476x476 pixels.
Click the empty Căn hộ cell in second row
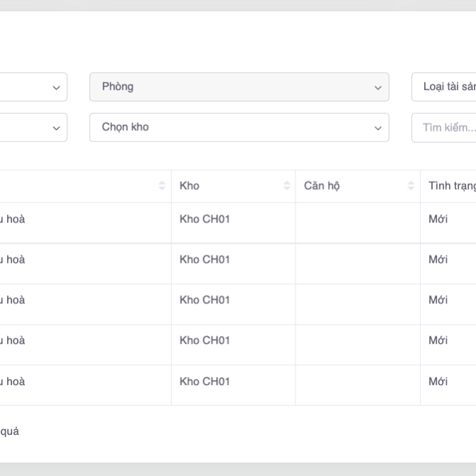357,260
